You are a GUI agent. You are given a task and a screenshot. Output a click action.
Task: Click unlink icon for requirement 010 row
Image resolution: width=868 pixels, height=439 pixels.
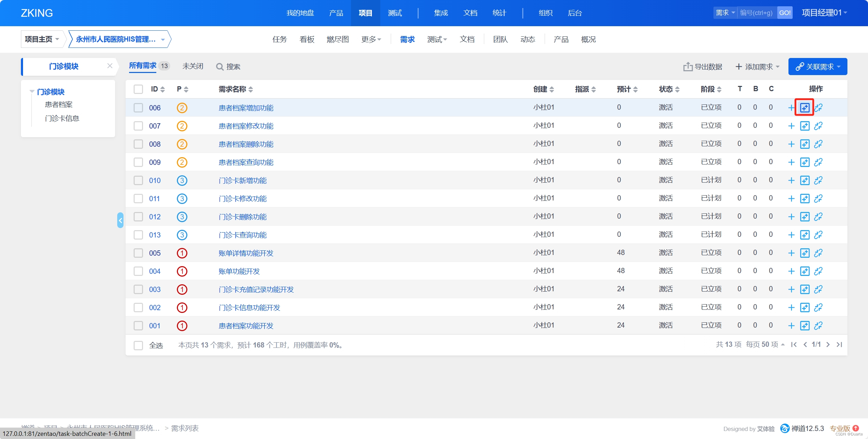click(818, 181)
